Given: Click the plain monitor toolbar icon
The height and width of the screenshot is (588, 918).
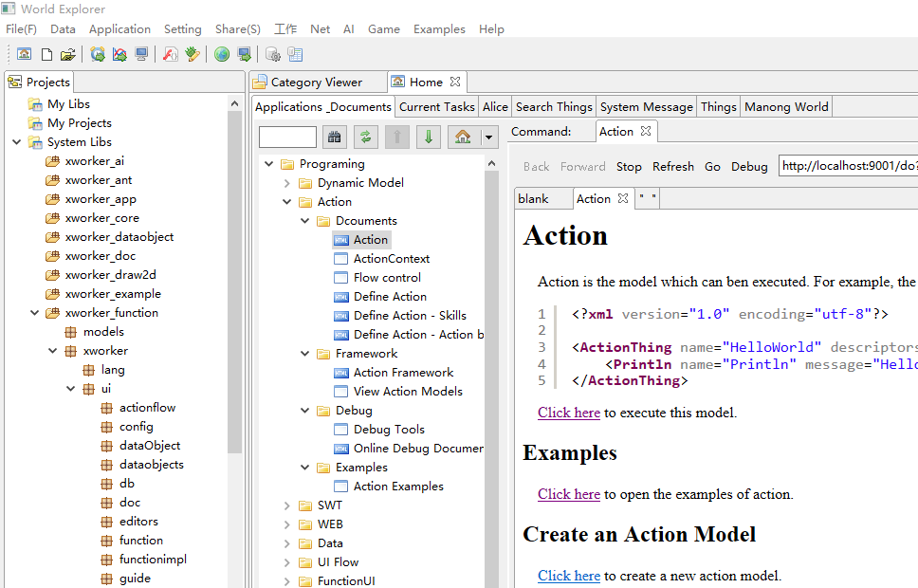Looking at the screenshot, I should [141, 54].
